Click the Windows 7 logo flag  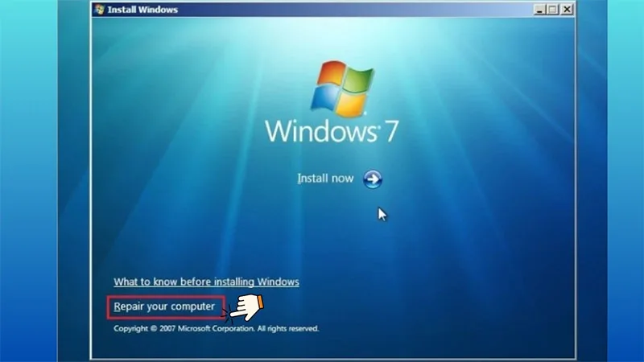tap(343, 88)
